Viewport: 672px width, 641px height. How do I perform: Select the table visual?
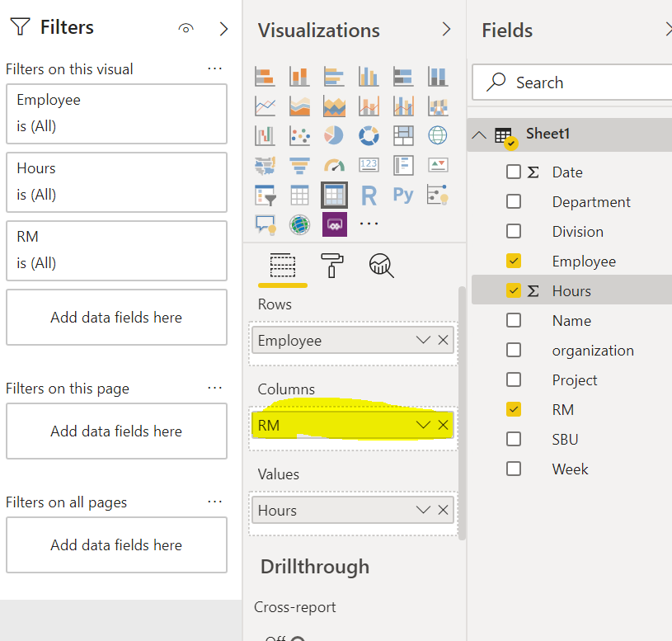point(299,195)
